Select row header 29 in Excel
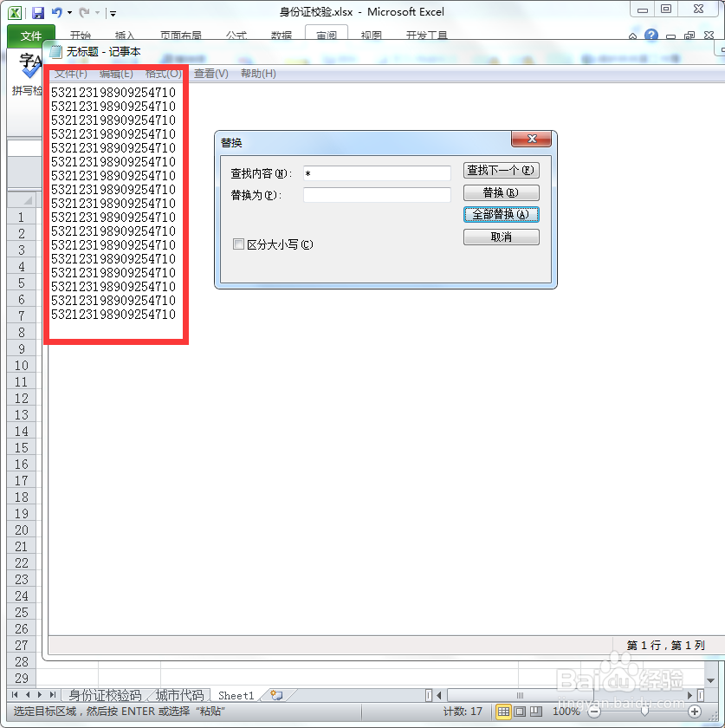 (x=22, y=679)
